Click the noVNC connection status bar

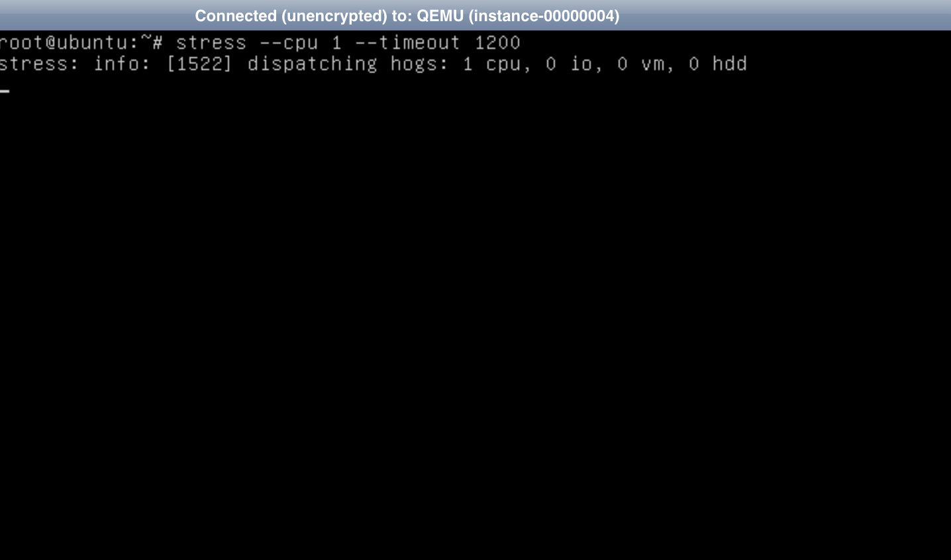point(475,15)
